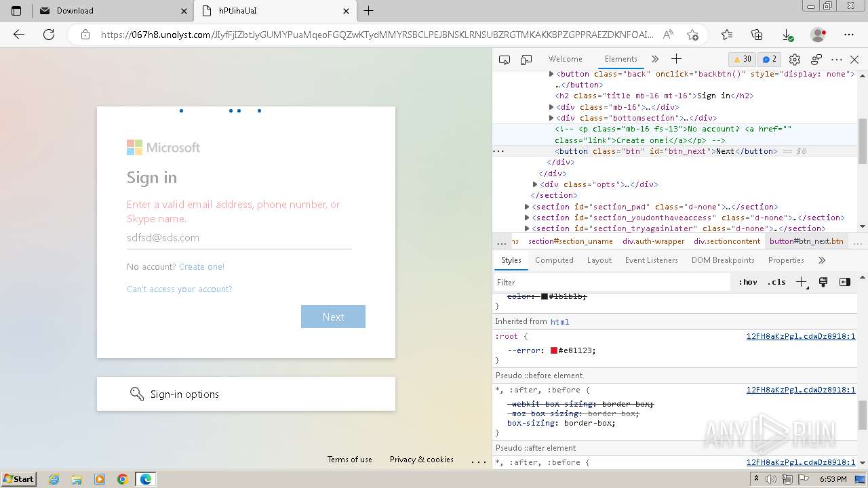868x488 pixels.
Task: Open the Event Listeners tab
Action: (x=651, y=260)
